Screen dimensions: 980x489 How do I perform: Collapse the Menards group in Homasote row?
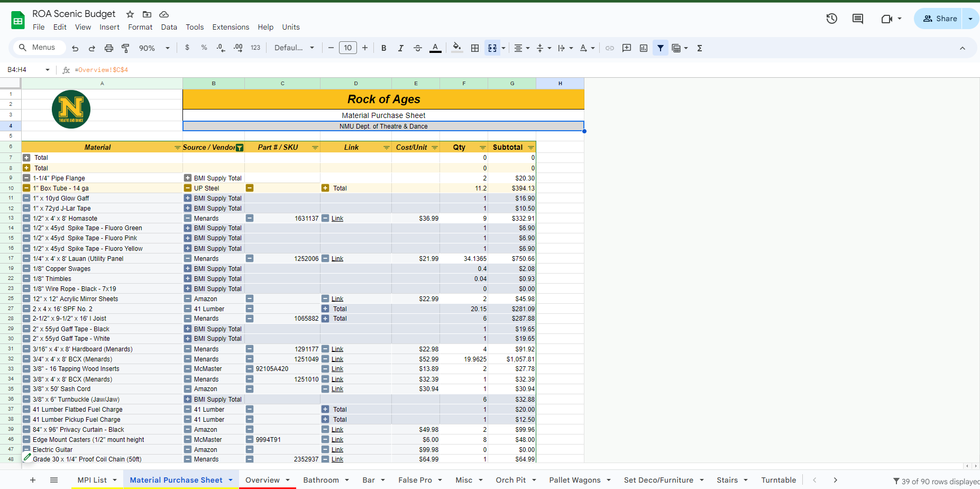(x=188, y=218)
